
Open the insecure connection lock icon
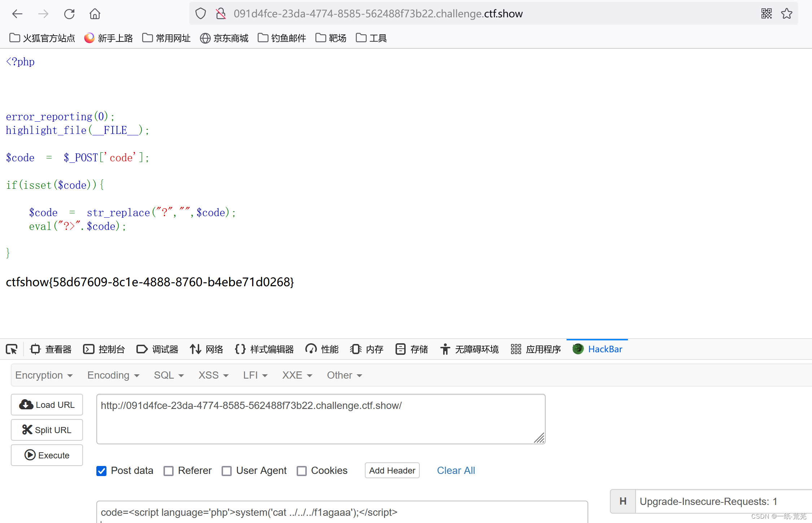point(221,14)
